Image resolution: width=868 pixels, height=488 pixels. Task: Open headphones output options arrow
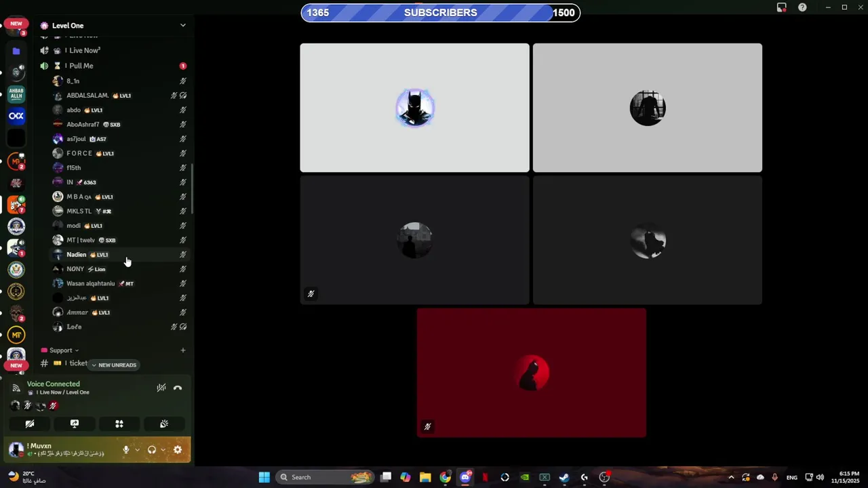pyautogui.click(x=163, y=449)
